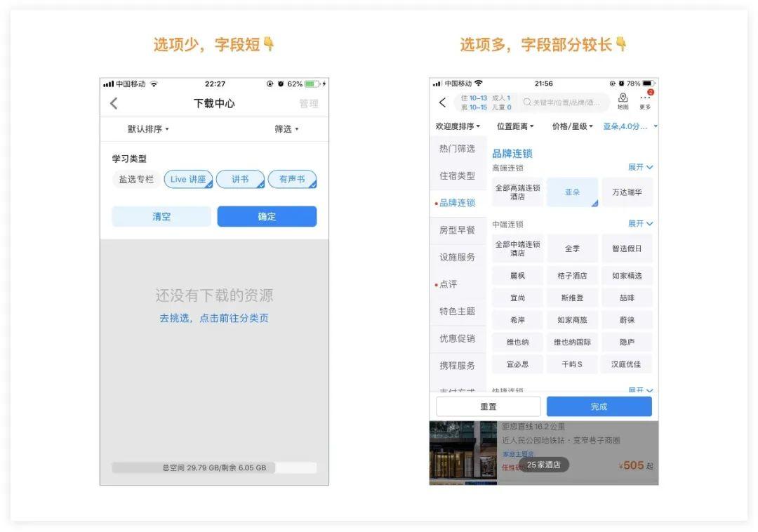Open the 欢迎度排序 dropdown

click(x=458, y=126)
